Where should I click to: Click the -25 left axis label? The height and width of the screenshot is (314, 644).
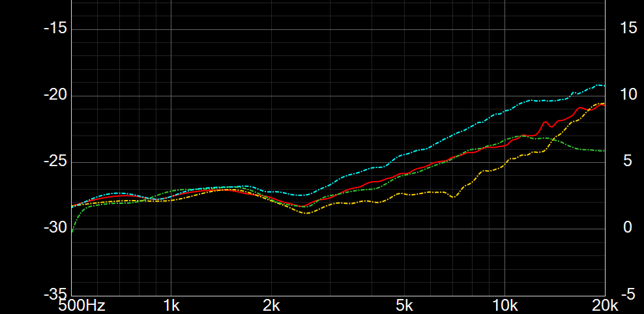[x=55, y=162]
